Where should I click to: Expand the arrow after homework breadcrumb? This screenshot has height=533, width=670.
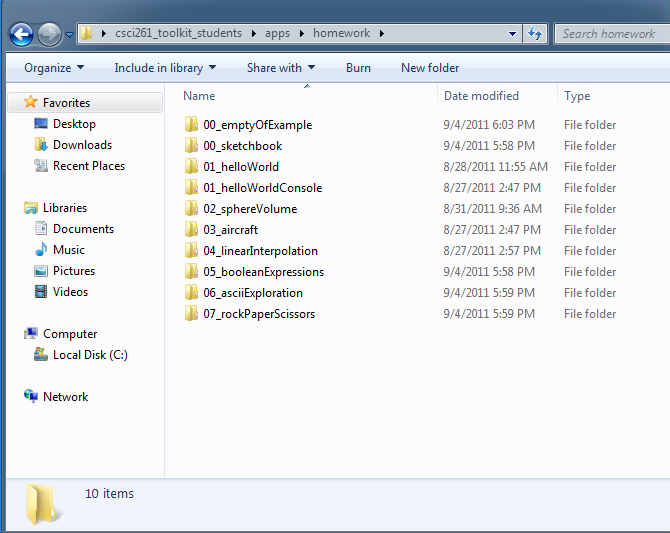[x=382, y=33]
